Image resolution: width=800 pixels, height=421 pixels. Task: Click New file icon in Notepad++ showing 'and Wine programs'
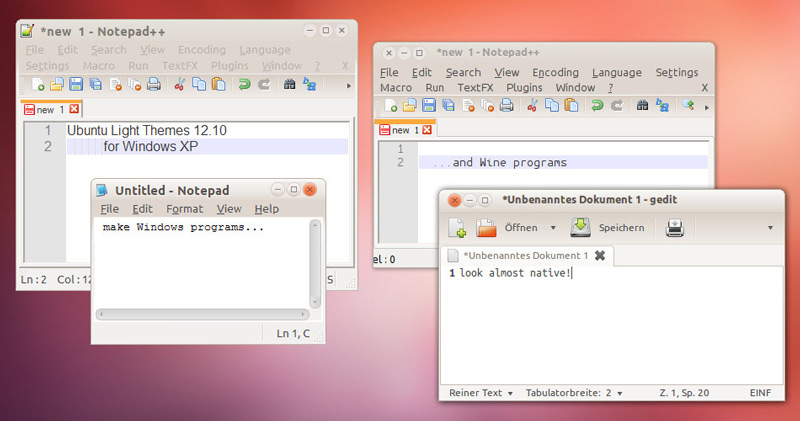click(x=391, y=106)
